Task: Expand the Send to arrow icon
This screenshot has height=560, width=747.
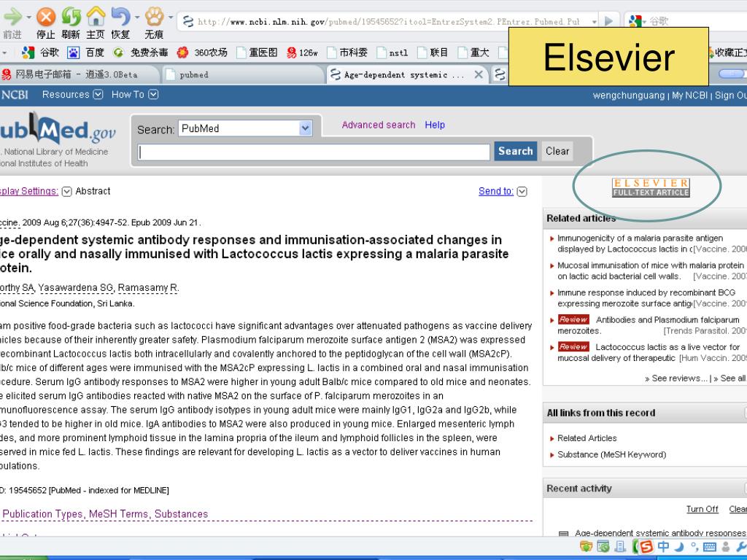Action: (x=522, y=192)
